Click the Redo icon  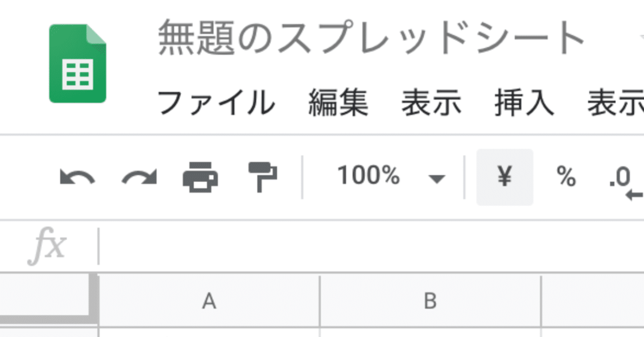pos(138,177)
